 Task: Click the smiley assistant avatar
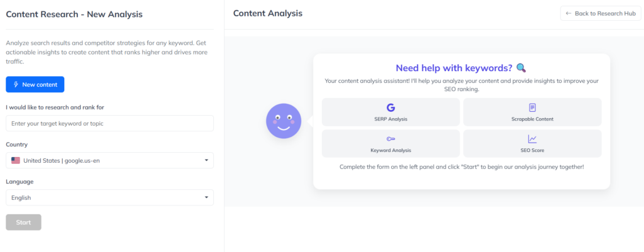click(284, 121)
